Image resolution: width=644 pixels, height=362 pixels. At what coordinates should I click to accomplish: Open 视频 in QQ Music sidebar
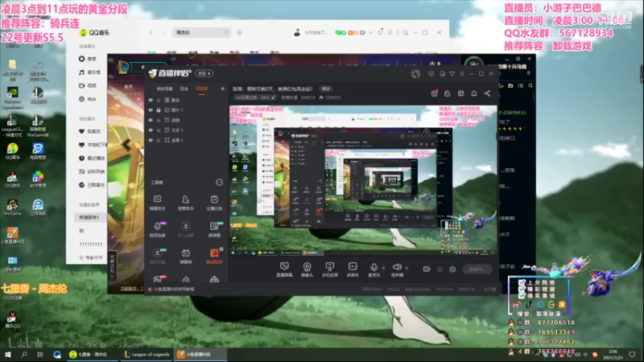(88, 86)
